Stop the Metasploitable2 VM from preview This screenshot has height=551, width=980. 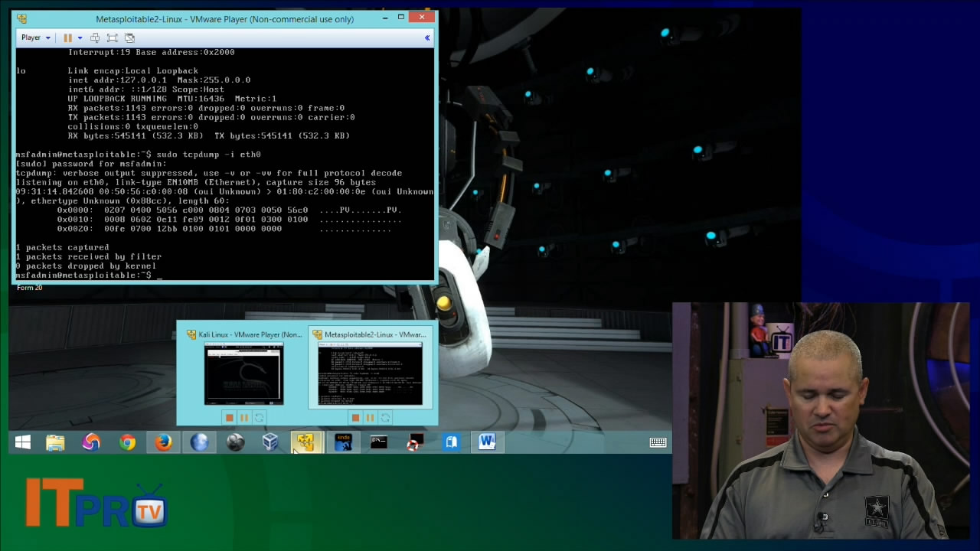(355, 417)
